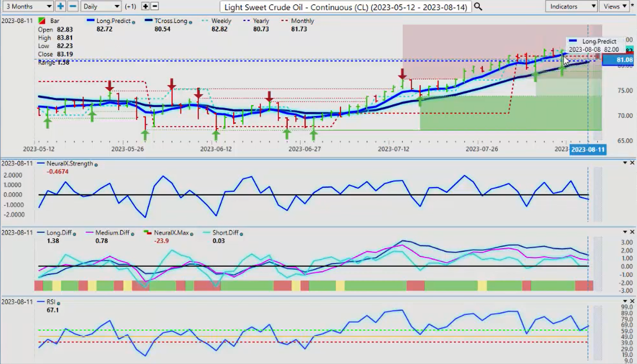
Task: Click the blue plus time range button
Action: 60,6
